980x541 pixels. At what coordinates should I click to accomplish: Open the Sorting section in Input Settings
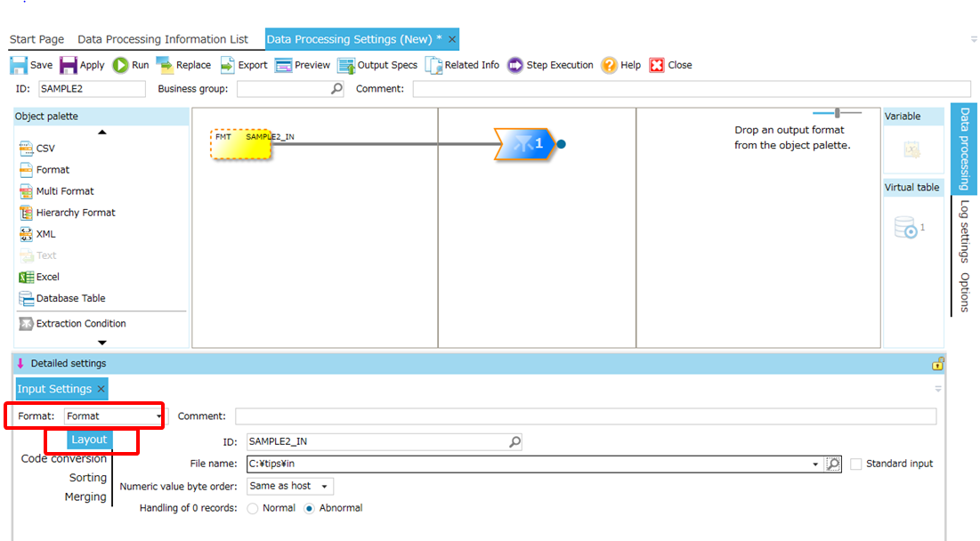(87, 478)
